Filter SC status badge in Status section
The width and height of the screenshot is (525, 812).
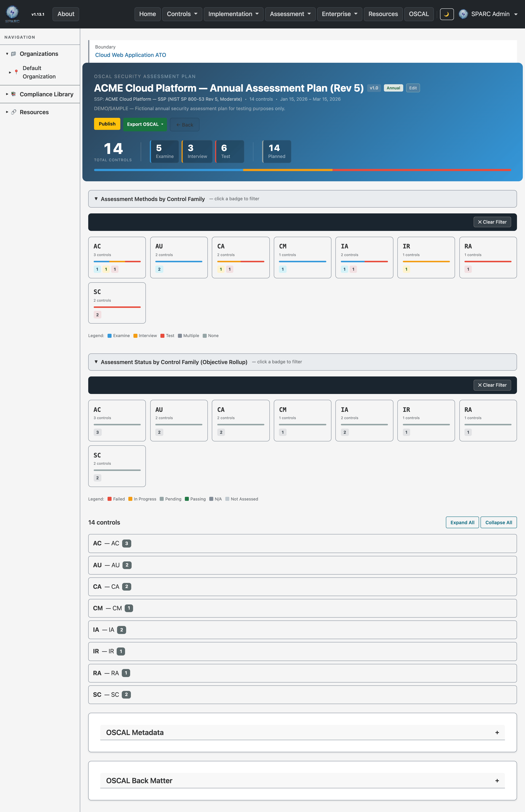(x=98, y=478)
